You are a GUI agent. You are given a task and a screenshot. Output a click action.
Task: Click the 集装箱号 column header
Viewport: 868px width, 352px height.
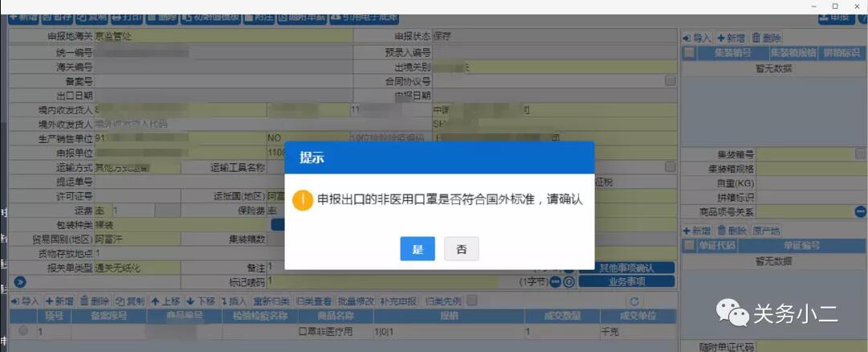point(733,53)
